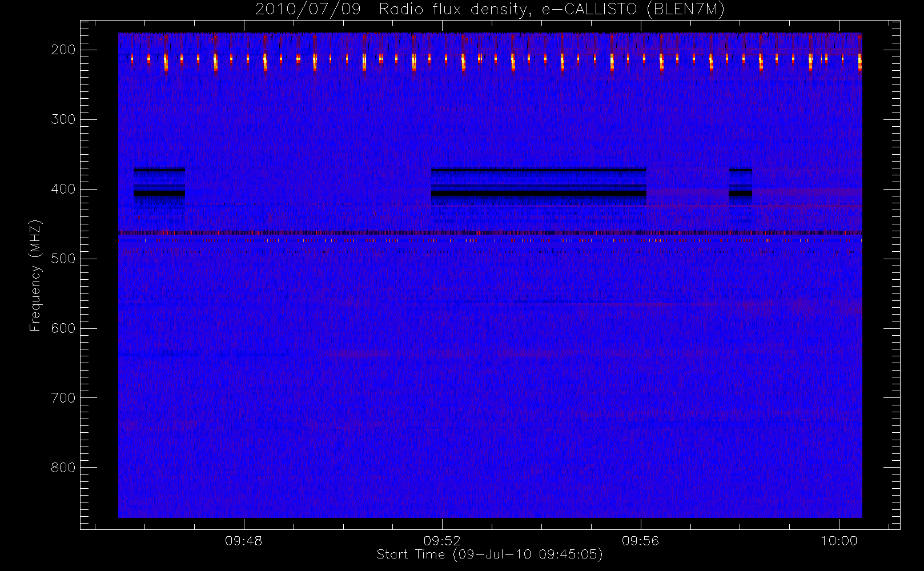The image size is (924, 571).
Task: Click the 09:52 time tick label
Action: click(442, 541)
